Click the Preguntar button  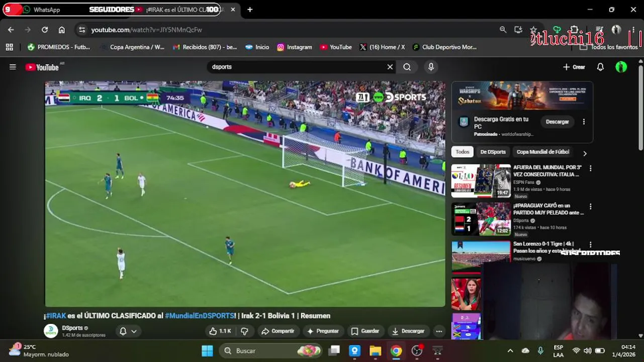(x=323, y=331)
